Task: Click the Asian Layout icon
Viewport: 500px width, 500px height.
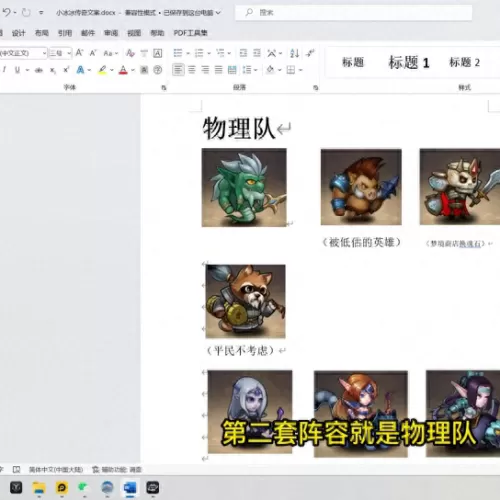Action: click(x=272, y=53)
